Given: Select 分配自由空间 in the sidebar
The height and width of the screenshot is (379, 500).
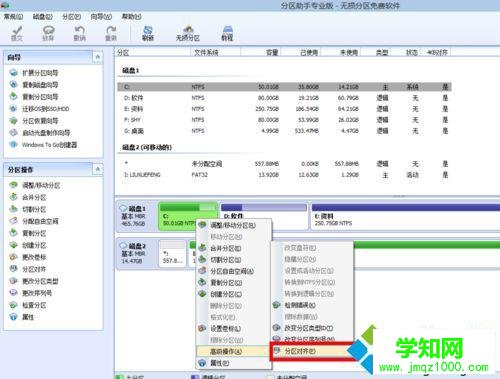Looking at the screenshot, I should tap(40, 221).
